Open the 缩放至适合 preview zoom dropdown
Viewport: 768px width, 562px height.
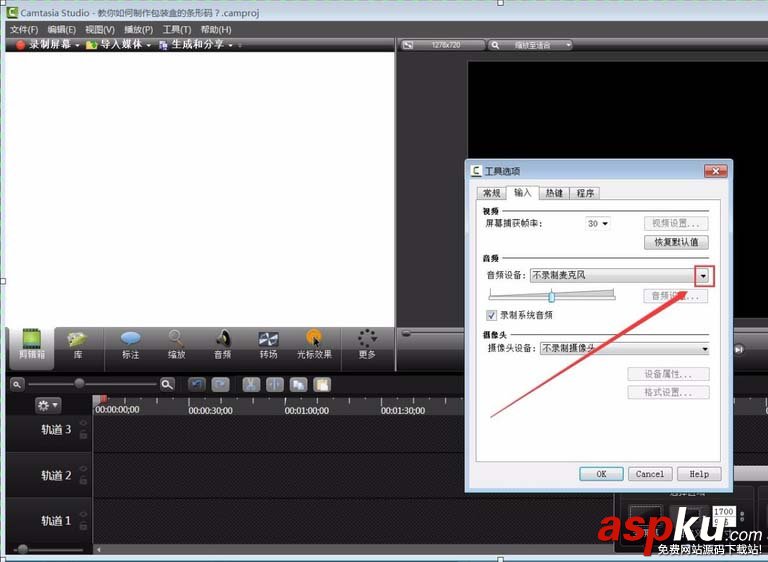tap(531, 45)
